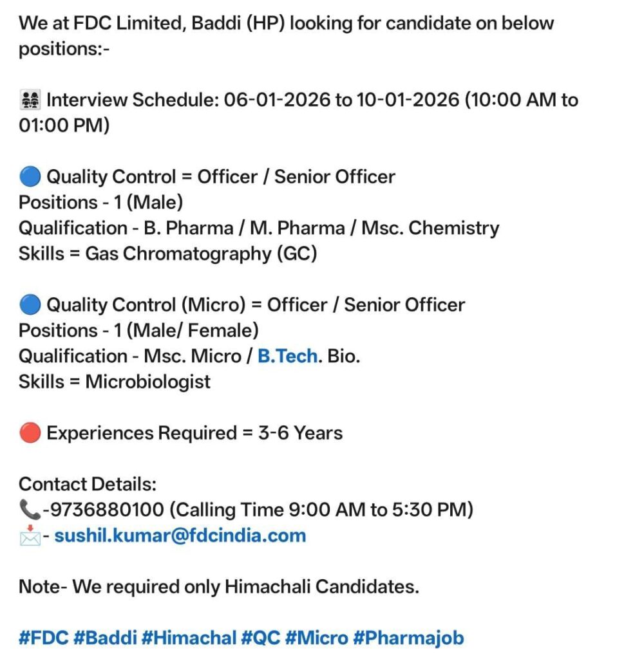Click the blue circle before Quality Control (Micro)

point(30,304)
